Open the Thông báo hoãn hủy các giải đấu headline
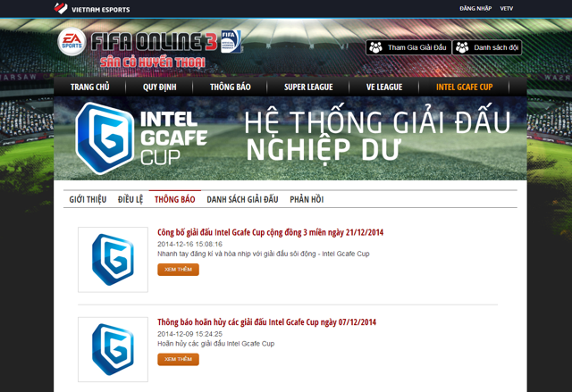 click(266, 322)
